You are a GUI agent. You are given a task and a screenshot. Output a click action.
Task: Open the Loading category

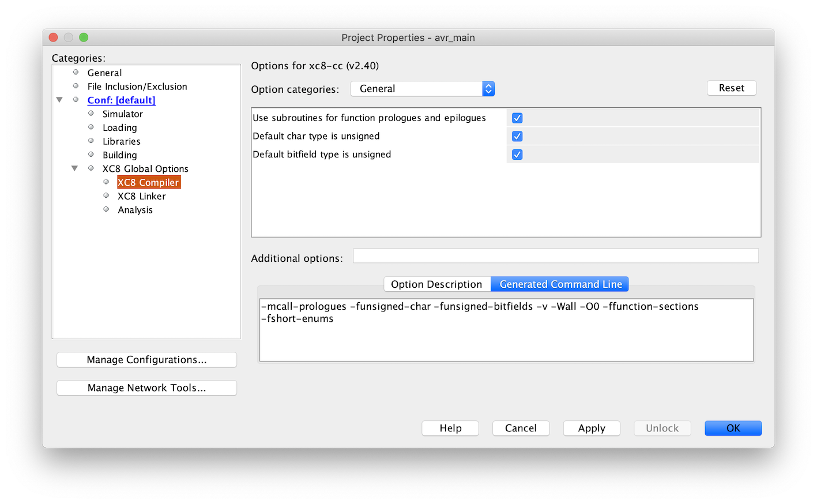(119, 128)
